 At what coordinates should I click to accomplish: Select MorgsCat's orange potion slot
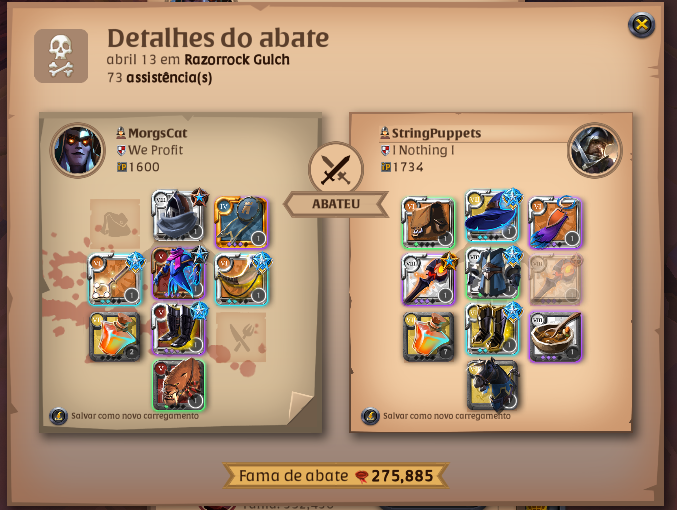pos(115,336)
